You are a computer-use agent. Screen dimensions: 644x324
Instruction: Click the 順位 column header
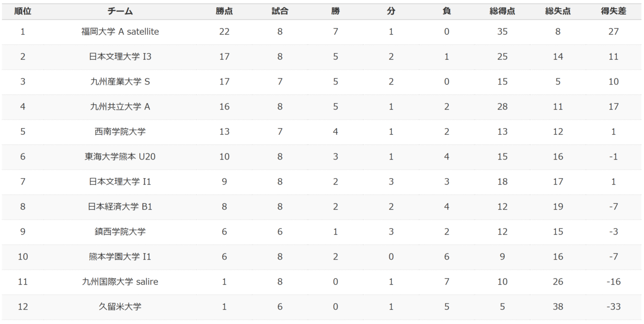click(23, 11)
